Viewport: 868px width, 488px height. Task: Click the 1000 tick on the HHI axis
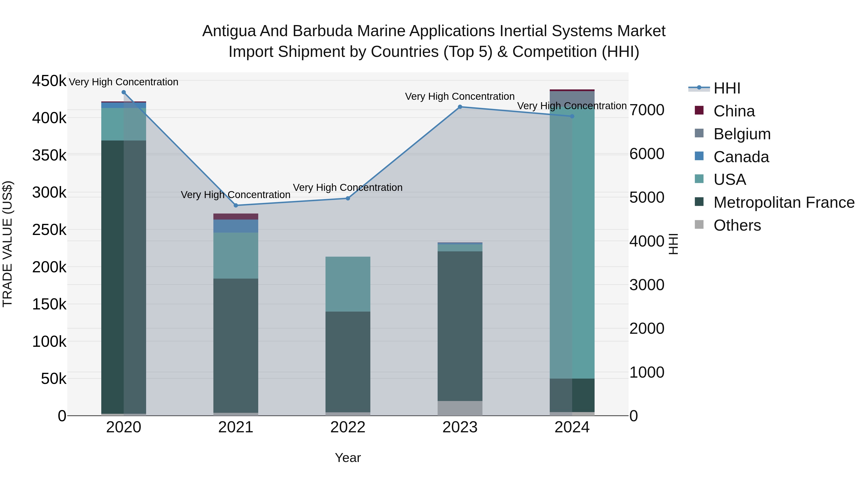647,373
